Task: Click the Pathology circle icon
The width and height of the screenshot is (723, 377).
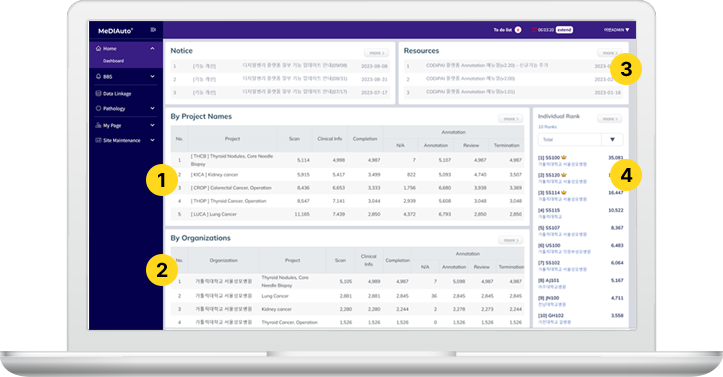Action: (x=98, y=109)
